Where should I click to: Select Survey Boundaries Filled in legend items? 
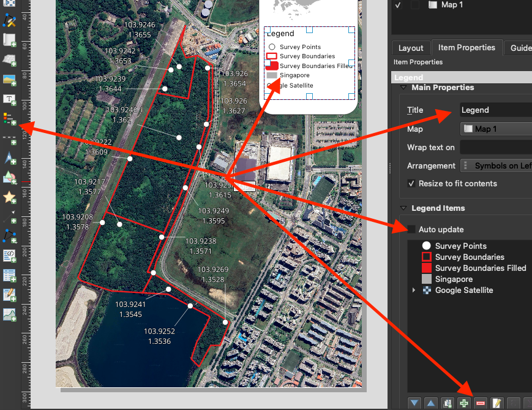point(481,268)
